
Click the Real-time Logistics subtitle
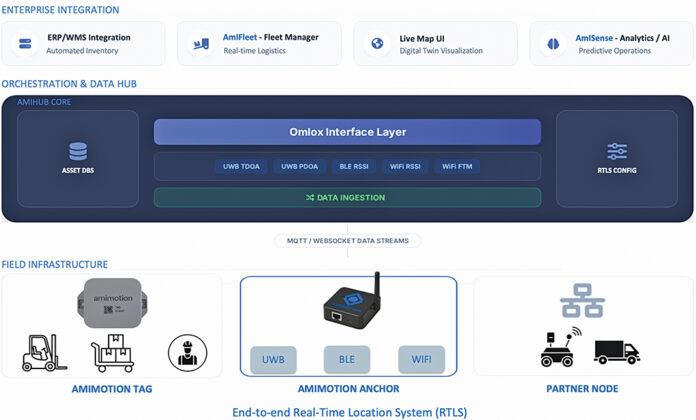point(254,51)
